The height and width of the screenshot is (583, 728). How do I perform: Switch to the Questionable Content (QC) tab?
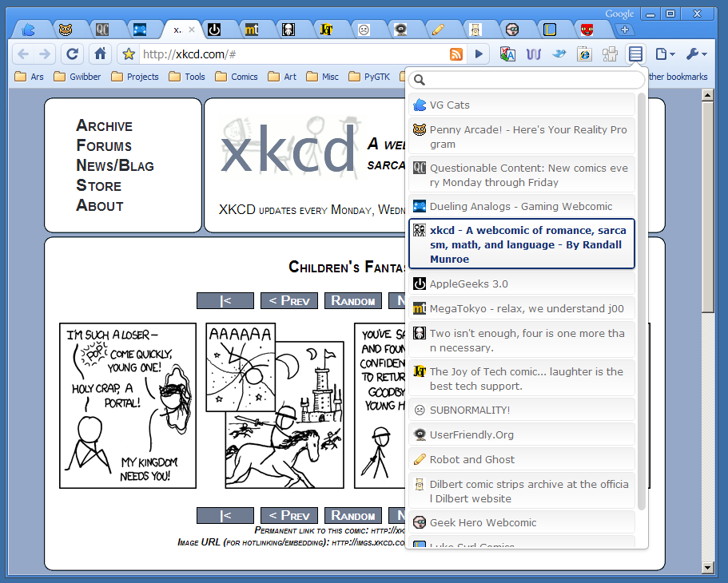(102, 30)
